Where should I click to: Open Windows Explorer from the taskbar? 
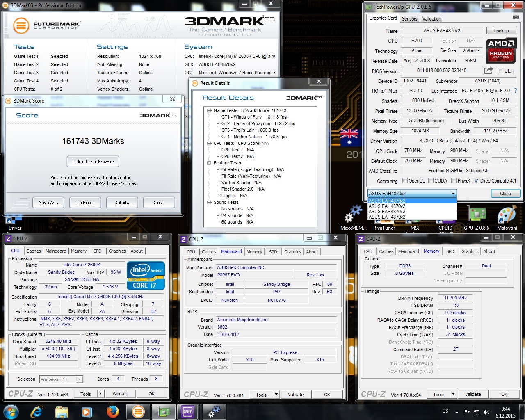point(62,411)
